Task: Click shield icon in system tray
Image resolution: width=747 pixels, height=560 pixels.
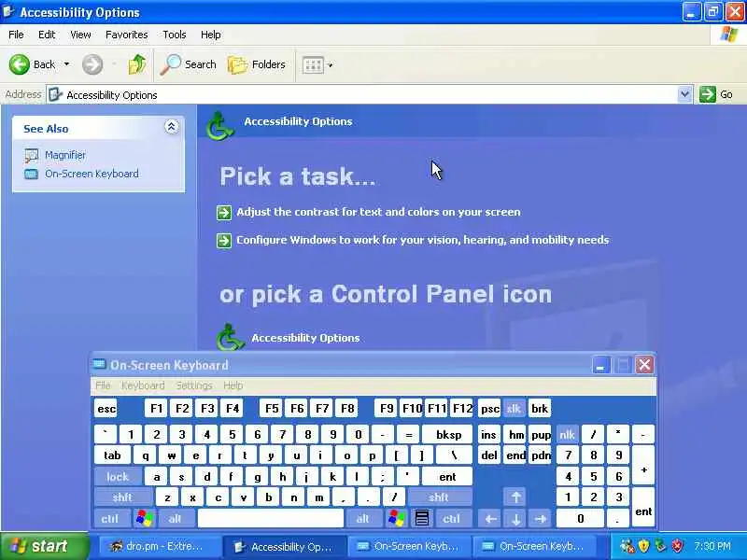Action: [x=643, y=546]
